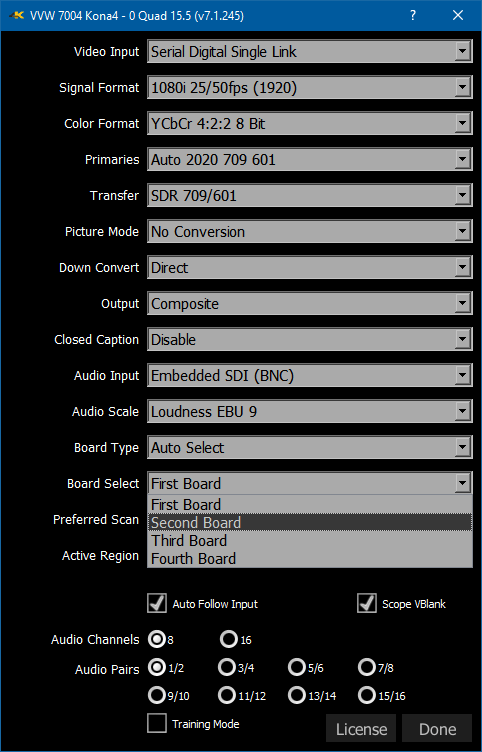
Task: Toggle the Auto Follow Input checkbox
Action: 157,603
